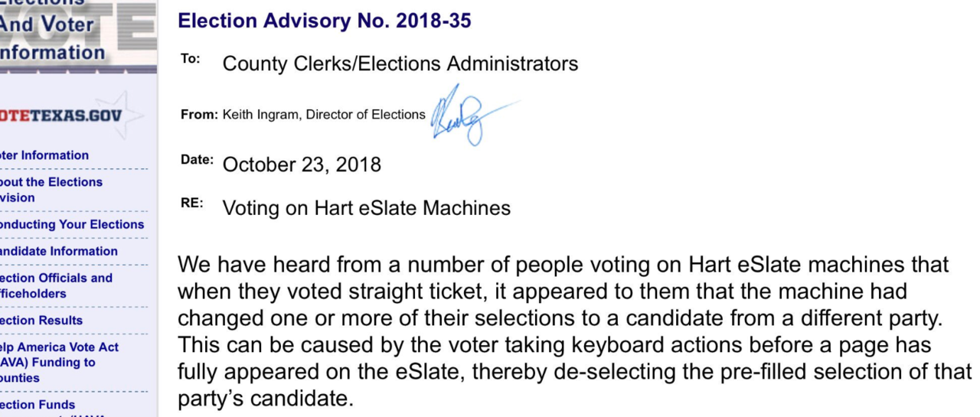Click the Keith Ingram, Director of Elections text
Image resolution: width=980 pixels, height=417 pixels.
(x=323, y=115)
